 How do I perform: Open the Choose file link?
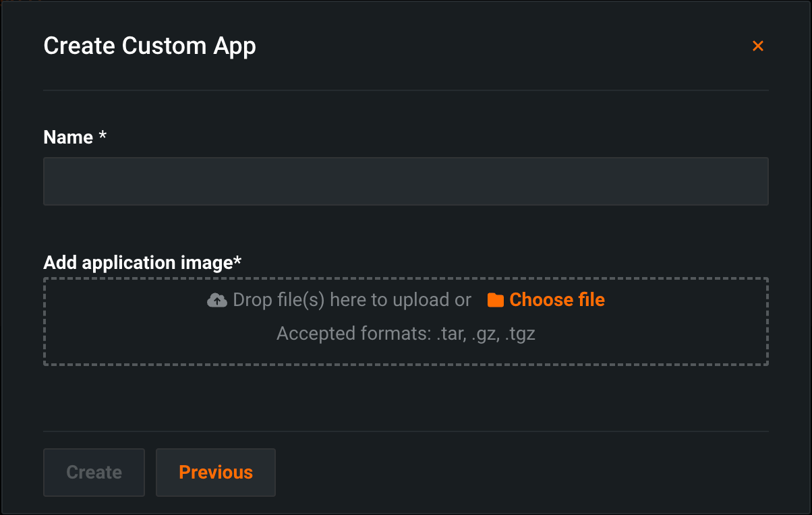[x=556, y=300]
